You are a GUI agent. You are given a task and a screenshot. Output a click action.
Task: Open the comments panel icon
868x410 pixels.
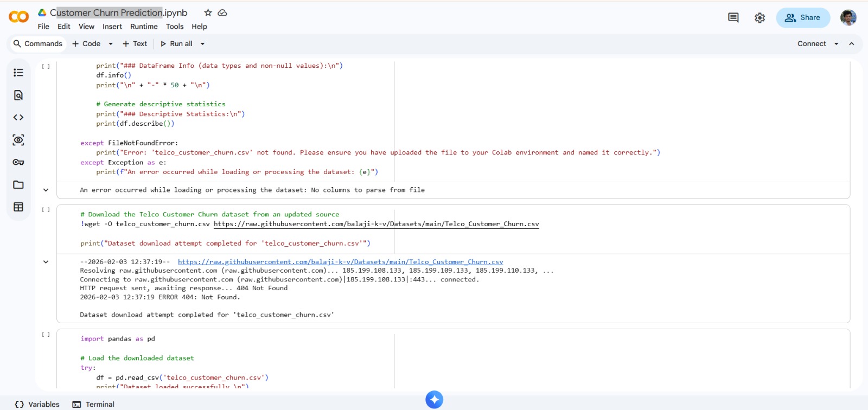point(733,18)
